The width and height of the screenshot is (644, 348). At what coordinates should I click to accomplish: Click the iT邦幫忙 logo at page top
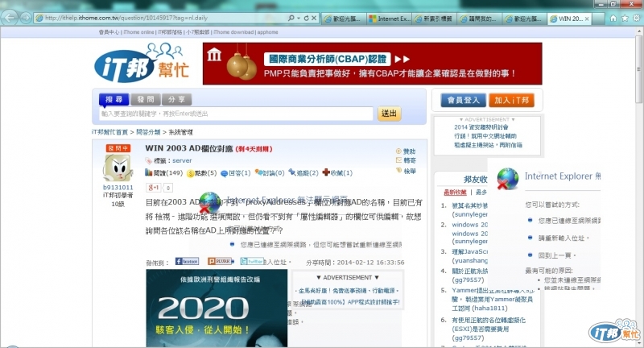click(x=142, y=63)
